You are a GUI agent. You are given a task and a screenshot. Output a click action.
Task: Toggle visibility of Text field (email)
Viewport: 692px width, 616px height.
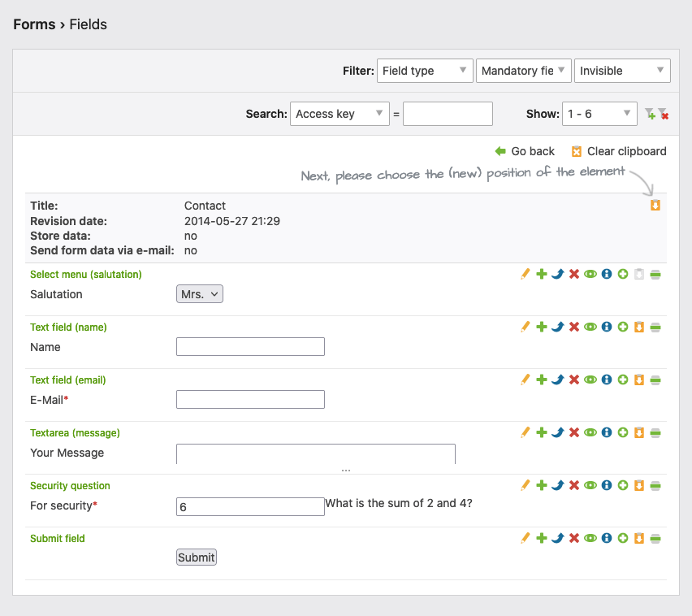click(x=590, y=380)
